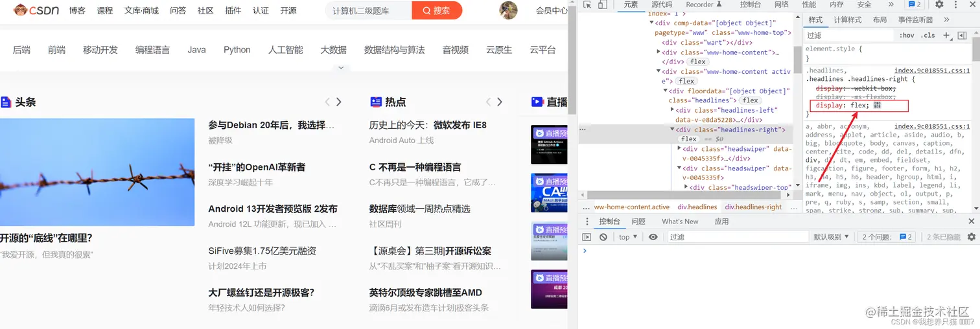The width and height of the screenshot is (980, 329).
Task: Toggle the :hov element state button
Action: (907, 36)
